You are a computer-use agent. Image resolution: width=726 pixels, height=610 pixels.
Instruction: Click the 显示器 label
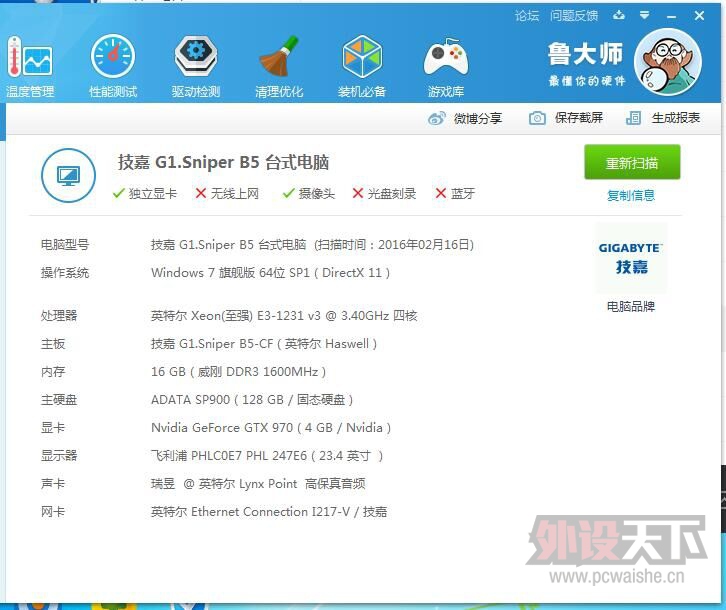point(59,456)
